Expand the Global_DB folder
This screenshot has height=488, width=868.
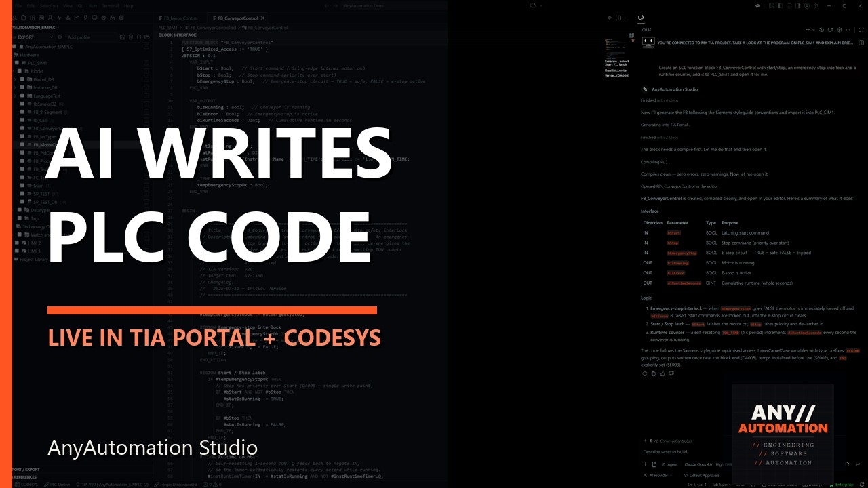[x=16, y=79]
